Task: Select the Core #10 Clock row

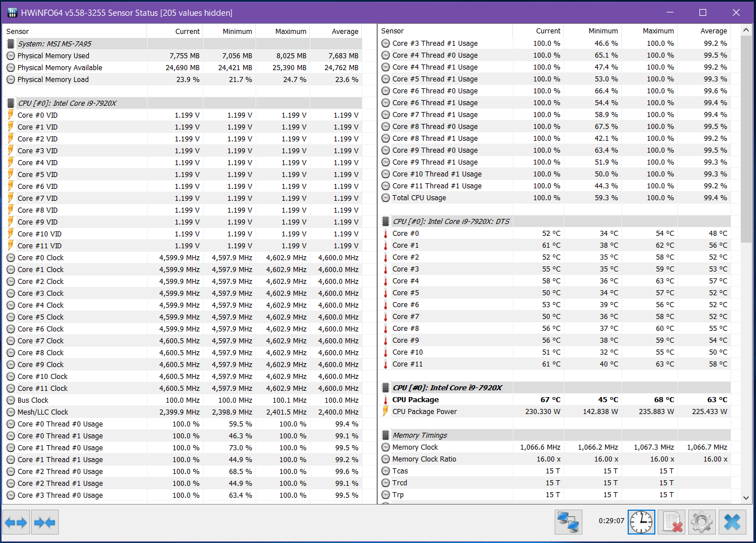Action: tap(182, 376)
